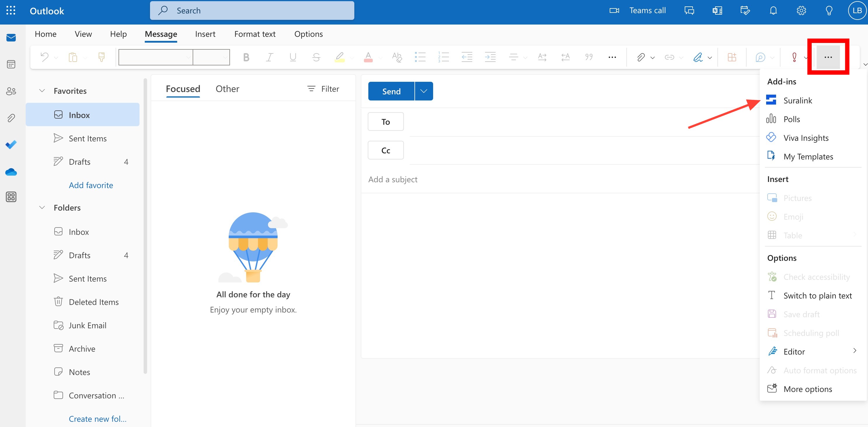Image resolution: width=868 pixels, height=427 pixels.
Task: Select the Format painter icon
Action: [x=102, y=57]
